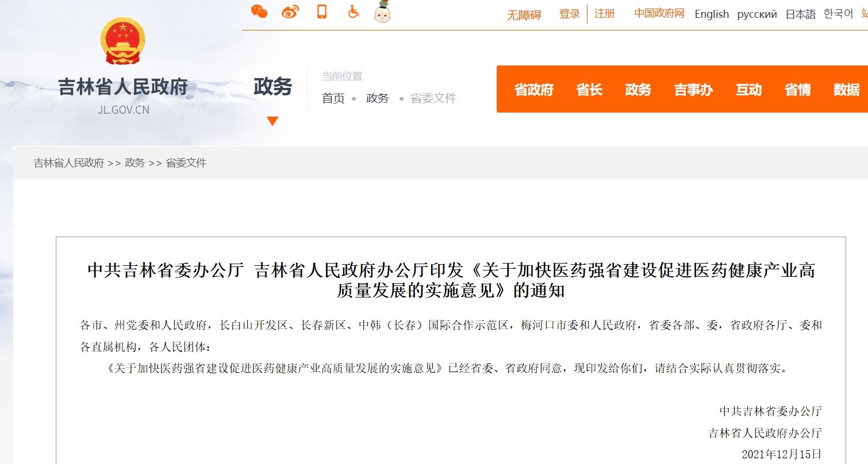Click the 注册 register link

pyautogui.click(x=605, y=14)
